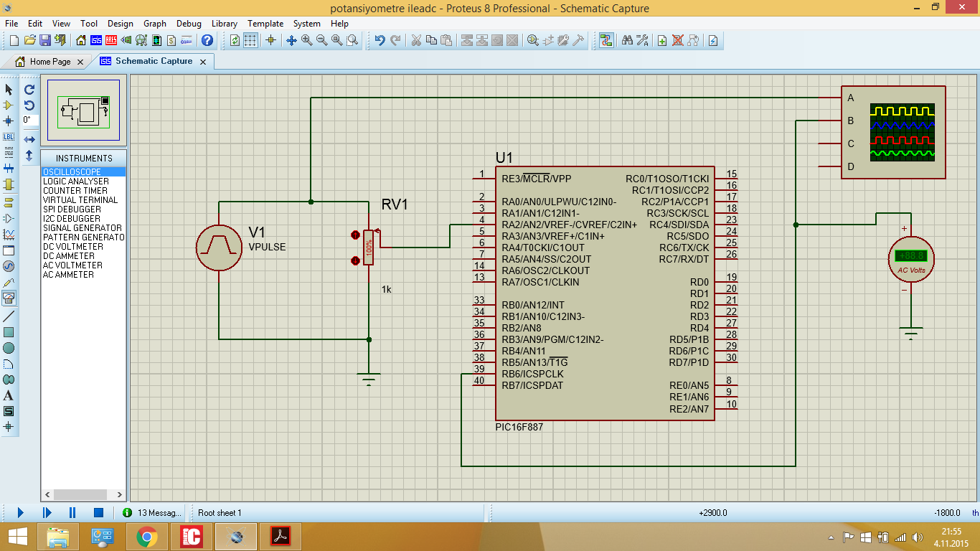The height and width of the screenshot is (551, 980).
Task: Click the Rotate Anti-Clockwise icon
Action: pos(29,105)
